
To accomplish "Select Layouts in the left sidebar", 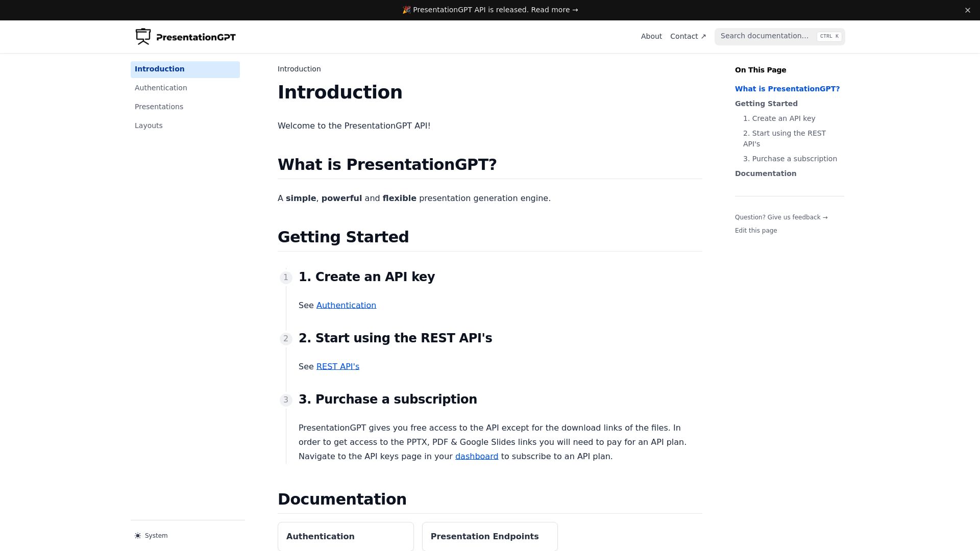I will (x=149, y=126).
